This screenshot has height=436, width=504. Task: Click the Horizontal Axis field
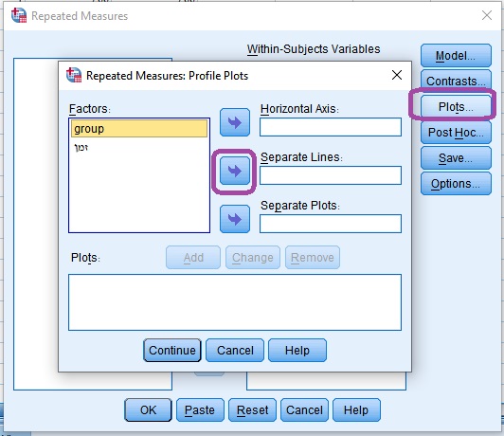pyautogui.click(x=331, y=127)
